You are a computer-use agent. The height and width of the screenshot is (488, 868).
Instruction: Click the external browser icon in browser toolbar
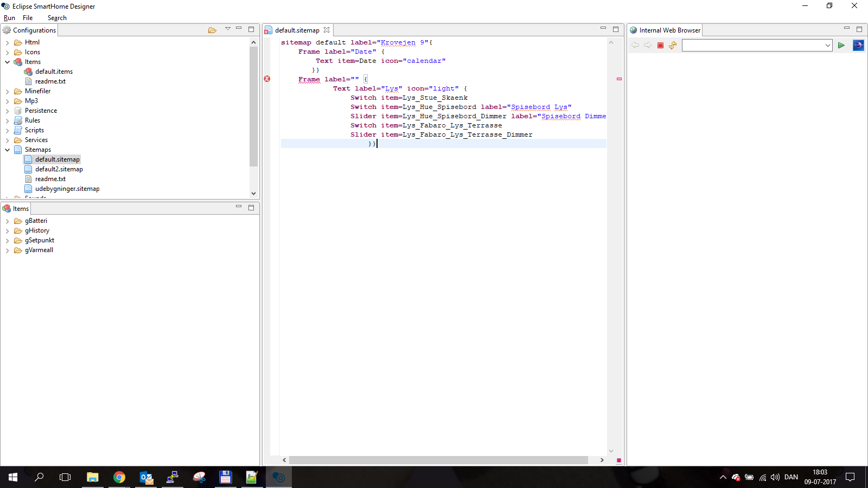[x=858, y=46]
